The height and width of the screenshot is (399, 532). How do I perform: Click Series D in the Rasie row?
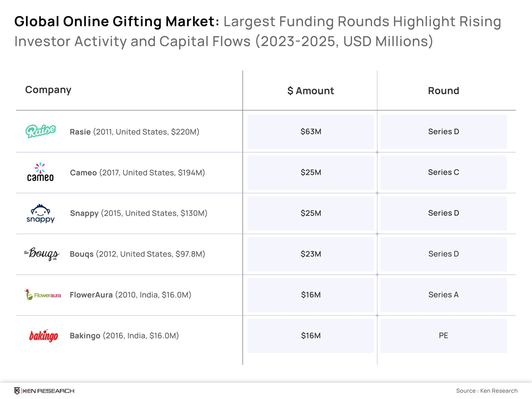[444, 132]
